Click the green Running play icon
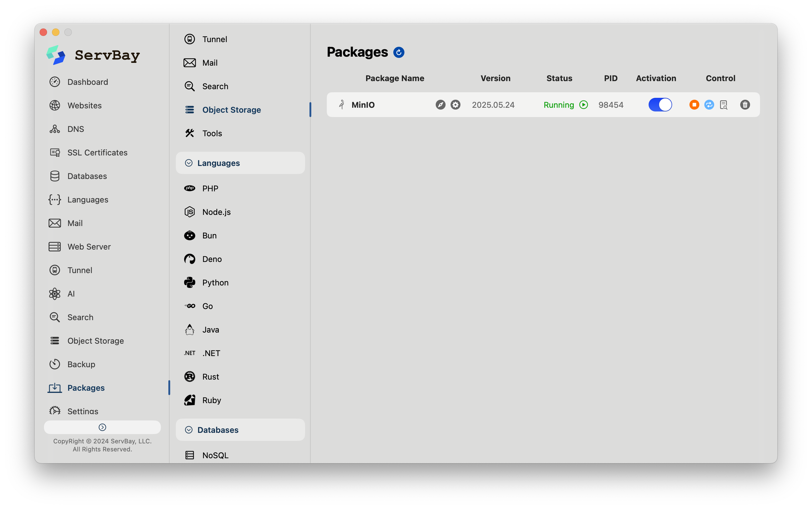812x509 pixels. [584, 105]
